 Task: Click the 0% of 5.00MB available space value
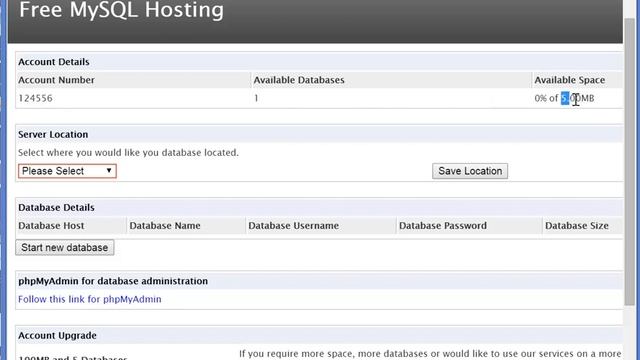[564, 98]
